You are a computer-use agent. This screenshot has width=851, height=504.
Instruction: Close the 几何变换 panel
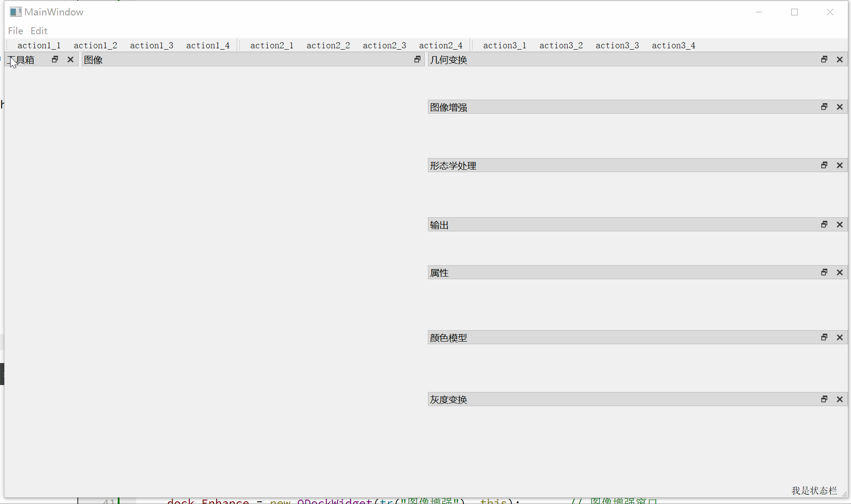(840, 59)
